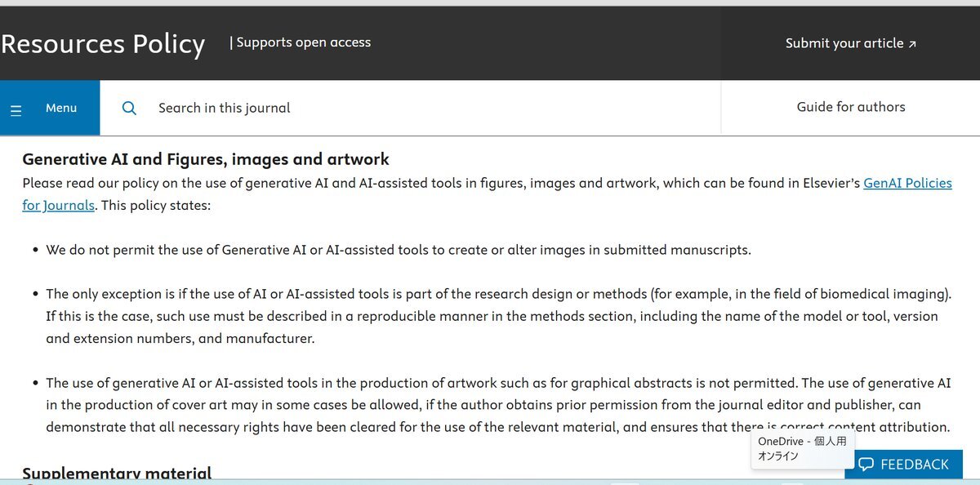980x485 pixels.
Task: Follow the Submit your article link
Action: point(851,43)
